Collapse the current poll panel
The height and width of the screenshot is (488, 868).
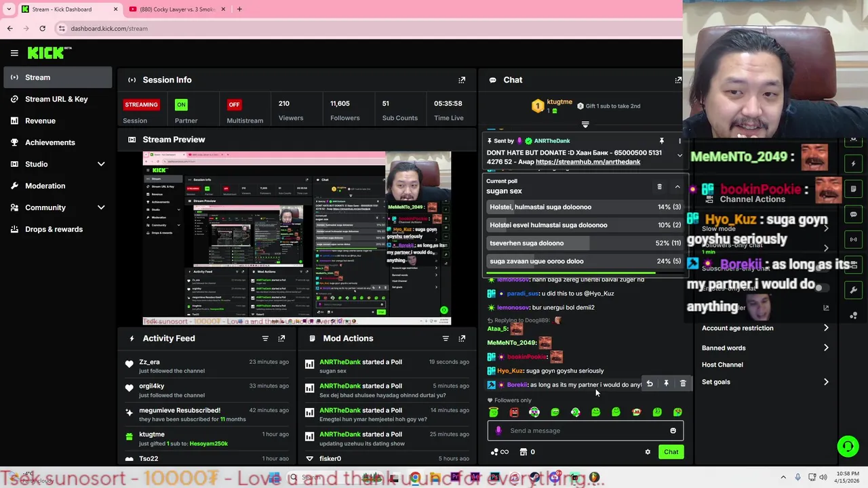point(677,186)
